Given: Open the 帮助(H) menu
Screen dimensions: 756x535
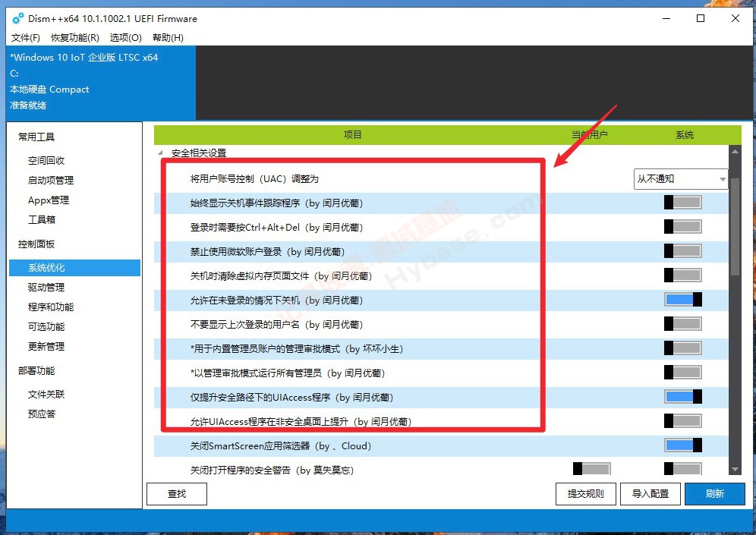Looking at the screenshot, I should click(x=168, y=38).
